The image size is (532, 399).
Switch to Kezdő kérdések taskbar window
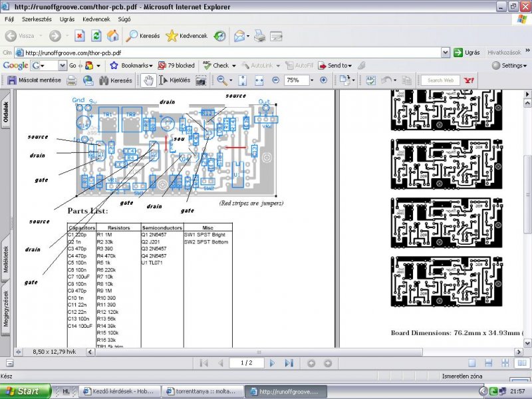point(120,392)
